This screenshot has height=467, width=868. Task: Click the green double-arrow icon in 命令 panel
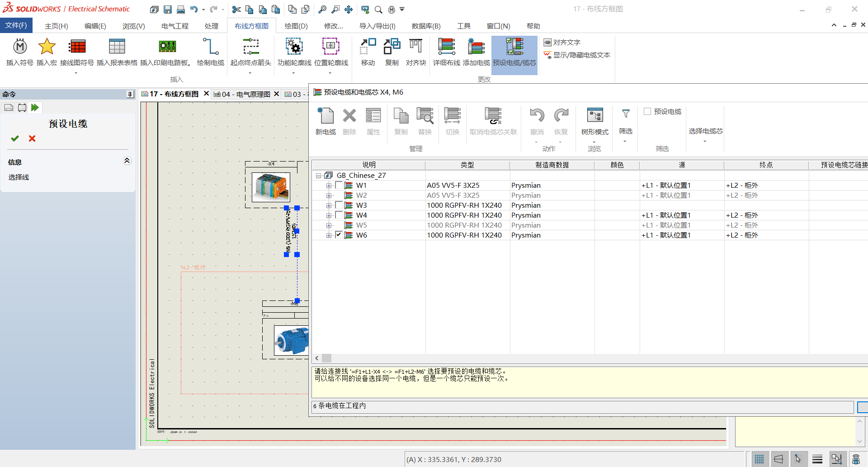click(x=35, y=107)
